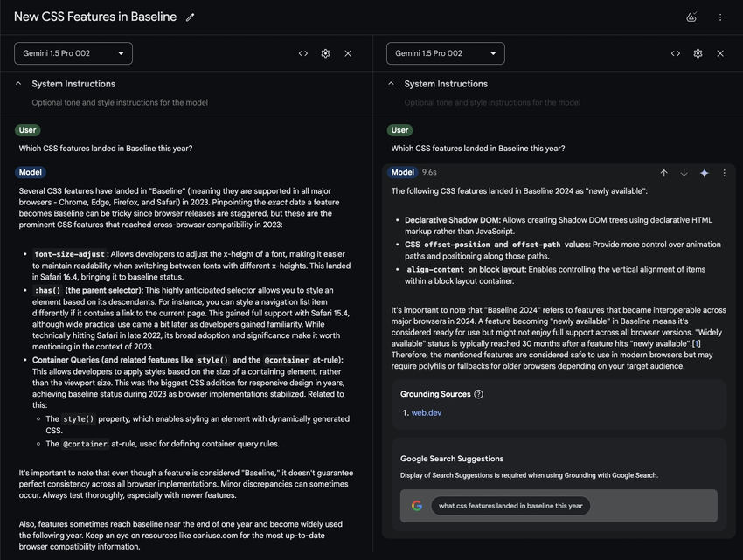The width and height of the screenshot is (743, 560).
Task: Open run settings gear on right panel
Action: 698,53
